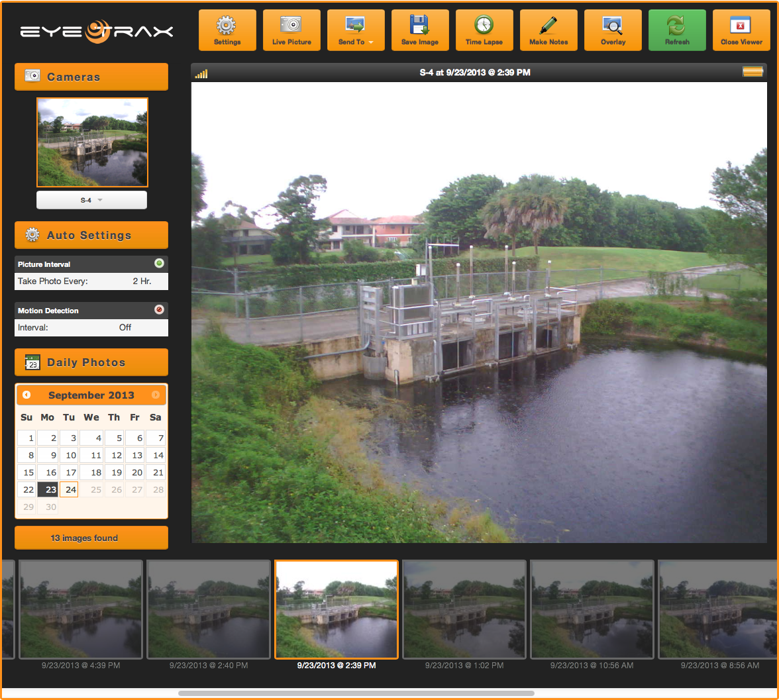Click the signal strength indicator
The height and width of the screenshot is (700, 779).
[200, 73]
